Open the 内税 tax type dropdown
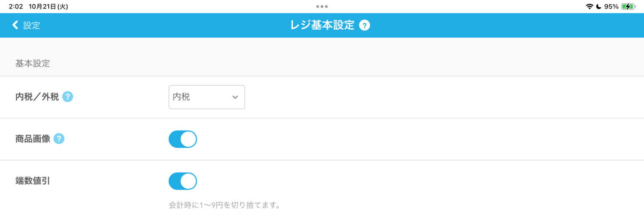This screenshot has height=224, width=644. [207, 97]
